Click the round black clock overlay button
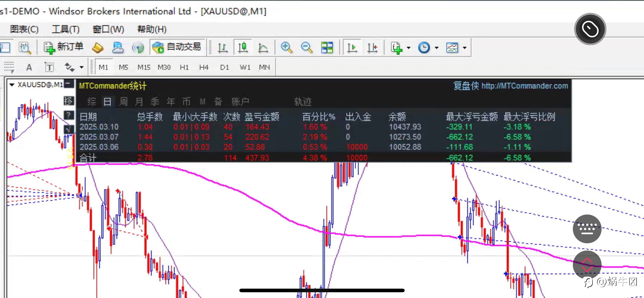Screen dimensions: 644x298 click(x=590, y=29)
